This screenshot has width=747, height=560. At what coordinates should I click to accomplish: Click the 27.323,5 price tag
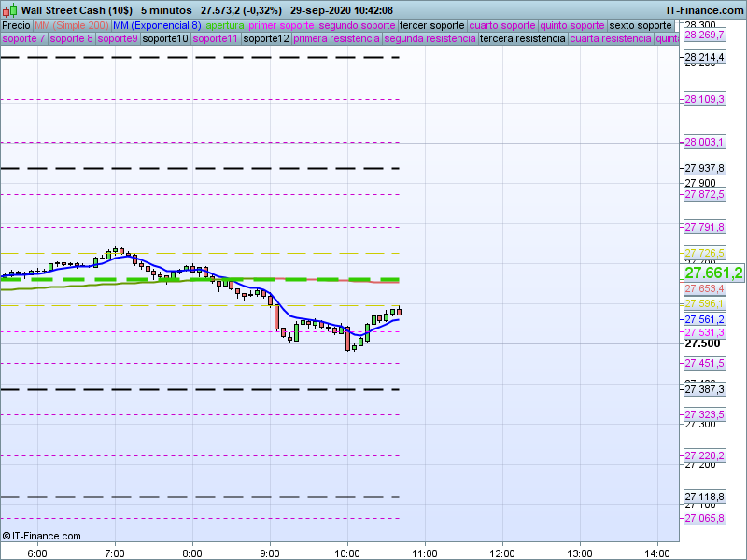704,414
